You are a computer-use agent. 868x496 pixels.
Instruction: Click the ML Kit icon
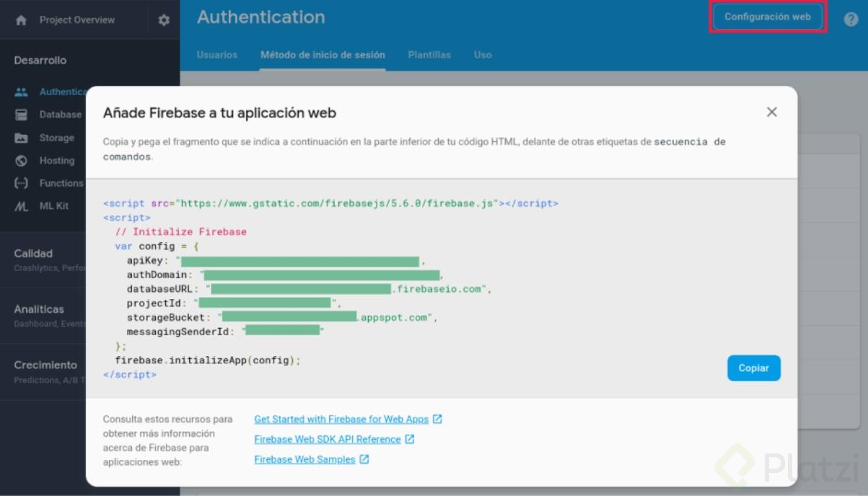pos(21,206)
